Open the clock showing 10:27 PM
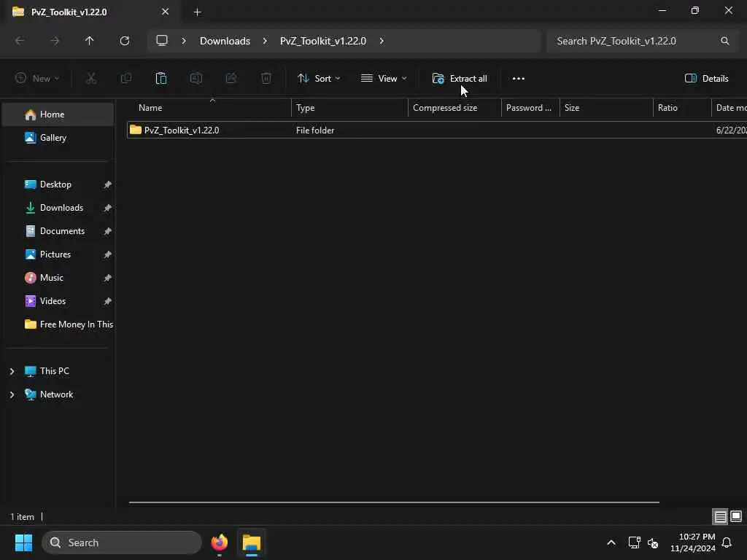 (693, 542)
